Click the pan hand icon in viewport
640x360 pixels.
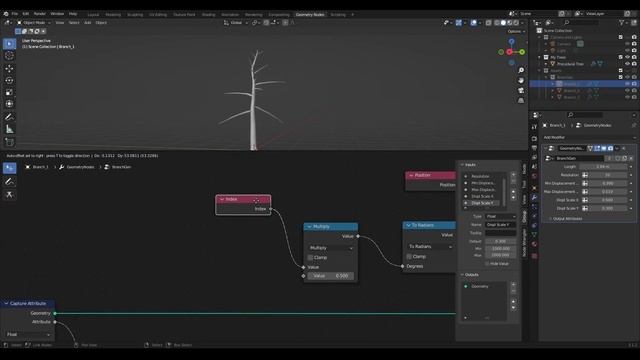pos(521,80)
